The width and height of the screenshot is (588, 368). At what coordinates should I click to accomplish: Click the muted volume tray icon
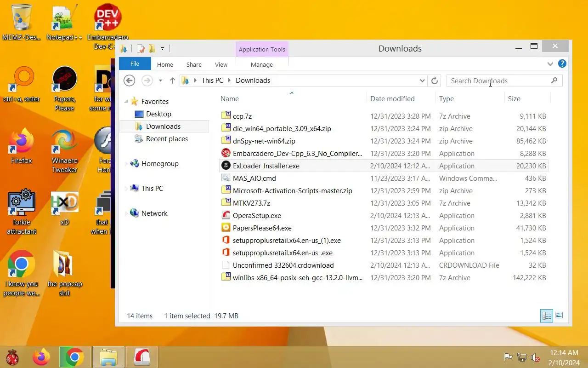coord(535,357)
